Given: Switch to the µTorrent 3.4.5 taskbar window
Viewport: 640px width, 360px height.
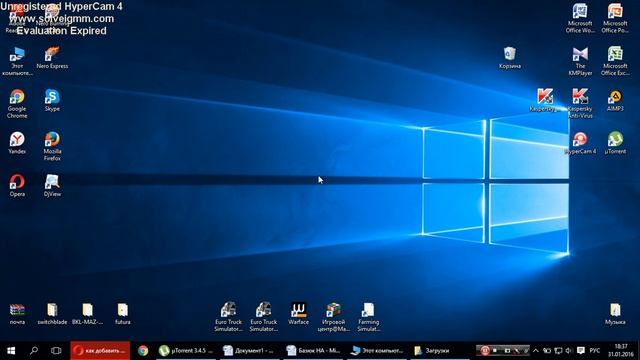Looking at the screenshot, I should [x=186, y=351].
